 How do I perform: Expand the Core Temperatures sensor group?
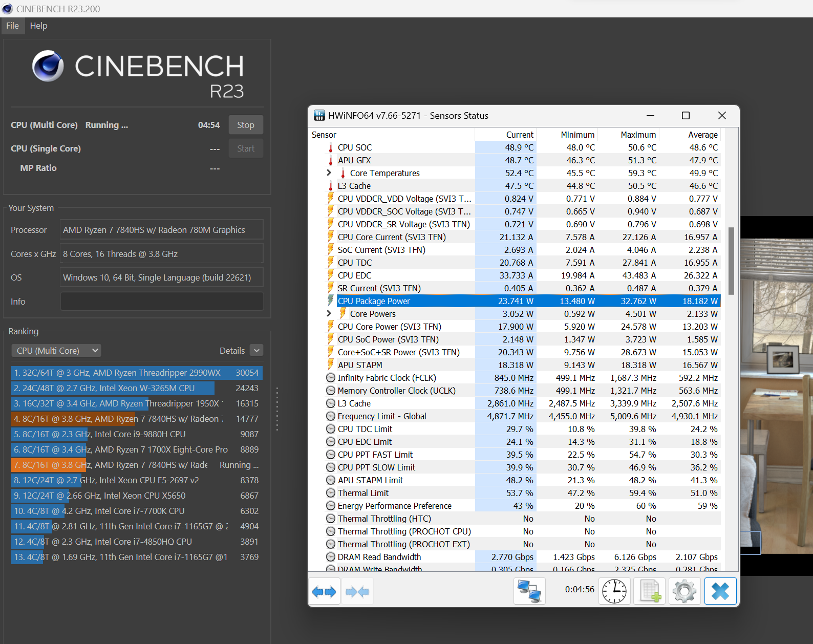pos(329,173)
